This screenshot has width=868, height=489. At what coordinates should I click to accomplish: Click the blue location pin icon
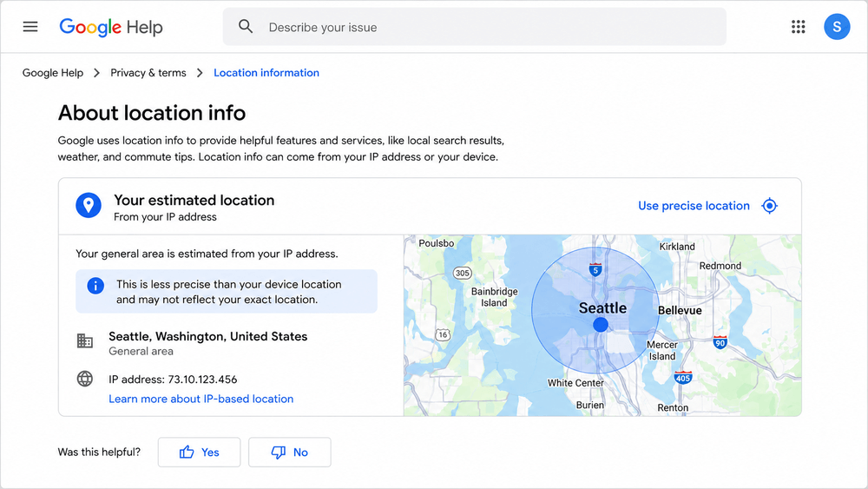[x=89, y=206]
